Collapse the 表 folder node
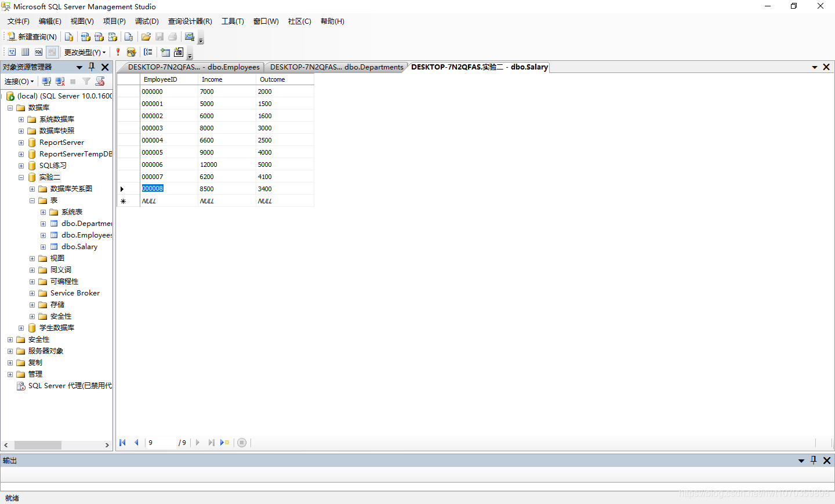835x504 pixels. (x=32, y=200)
